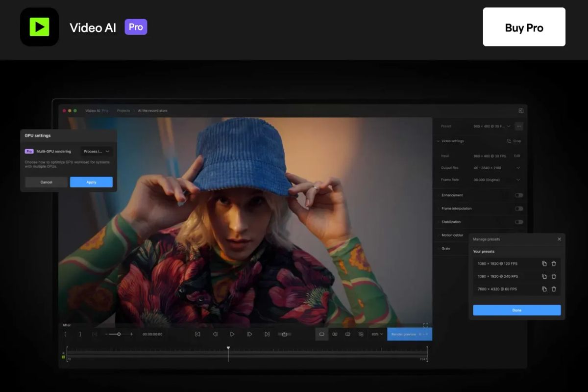588x392 pixels.
Task: Step forward one frame
Action: pos(249,334)
